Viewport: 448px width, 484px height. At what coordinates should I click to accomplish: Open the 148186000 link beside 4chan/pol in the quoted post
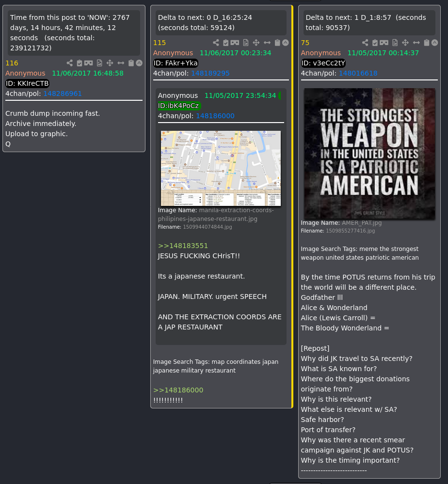[215, 116]
